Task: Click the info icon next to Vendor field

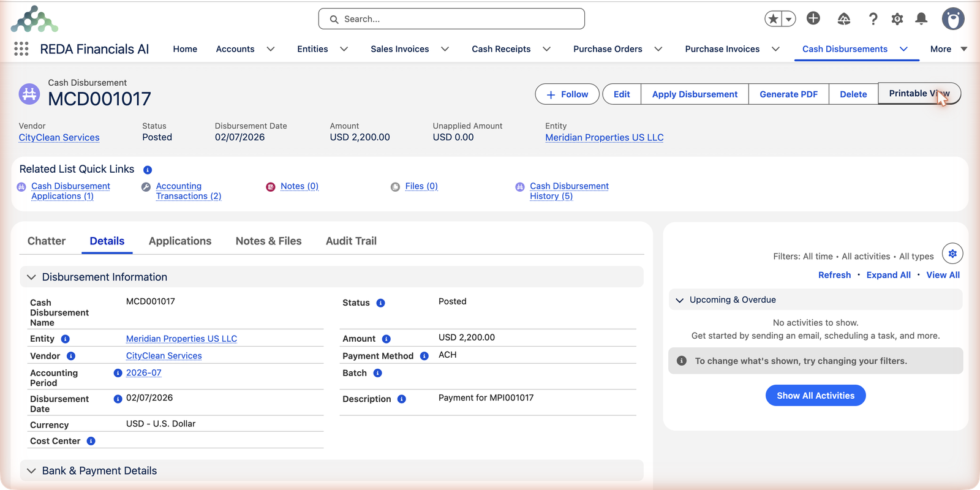Action: coord(71,356)
